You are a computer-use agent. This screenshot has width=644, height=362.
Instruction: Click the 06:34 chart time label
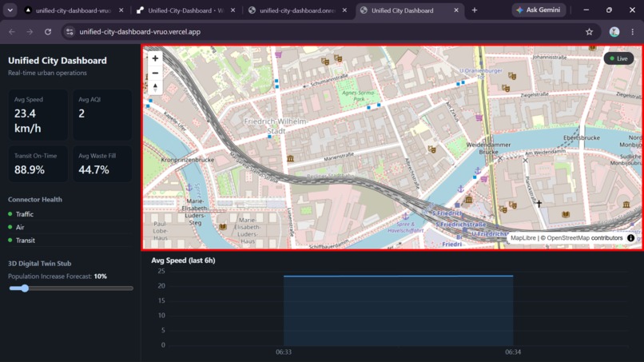tap(513, 352)
